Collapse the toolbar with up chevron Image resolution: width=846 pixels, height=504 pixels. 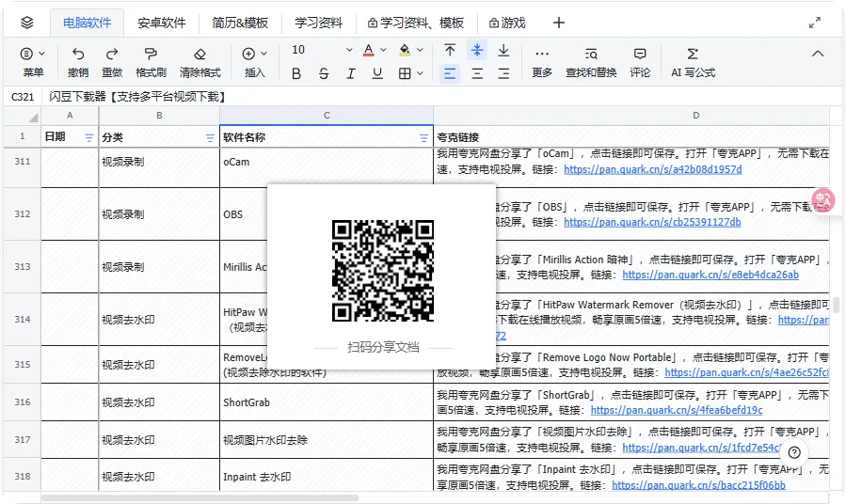[x=818, y=54]
